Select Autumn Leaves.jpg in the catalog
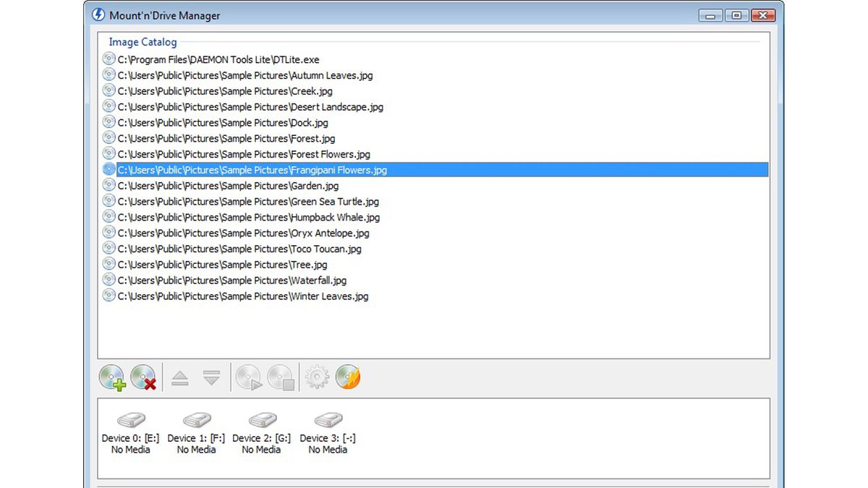Image resolution: width=868 pixels, height=488 pixels. point(245,75)
